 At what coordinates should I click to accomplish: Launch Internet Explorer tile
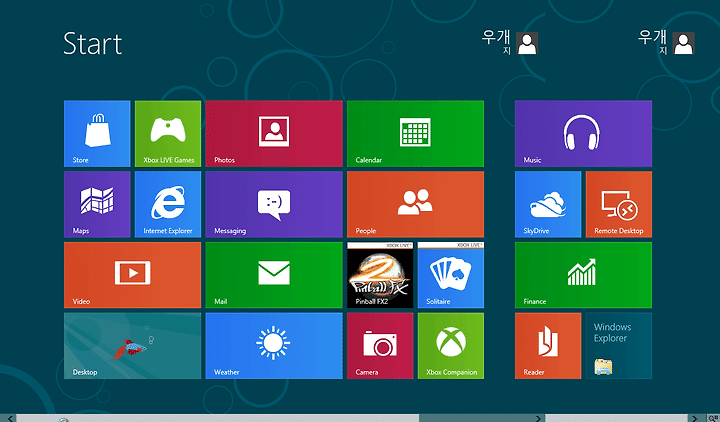(168, 204)
